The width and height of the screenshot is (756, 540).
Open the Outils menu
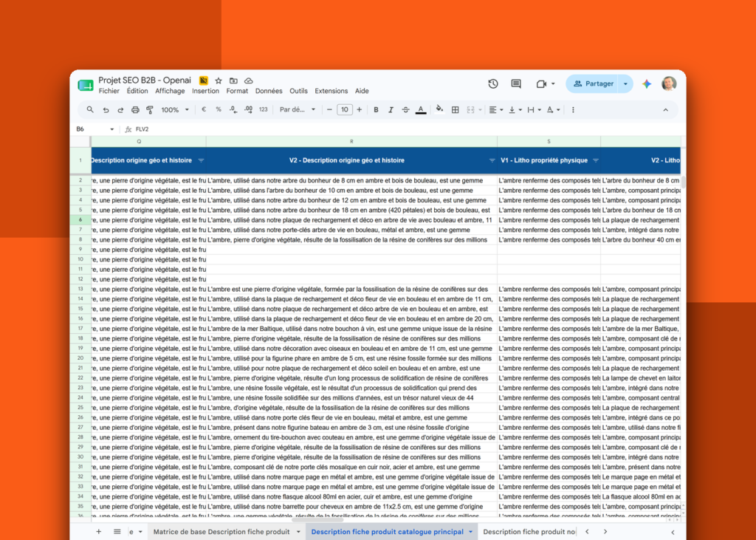[298, 91]
